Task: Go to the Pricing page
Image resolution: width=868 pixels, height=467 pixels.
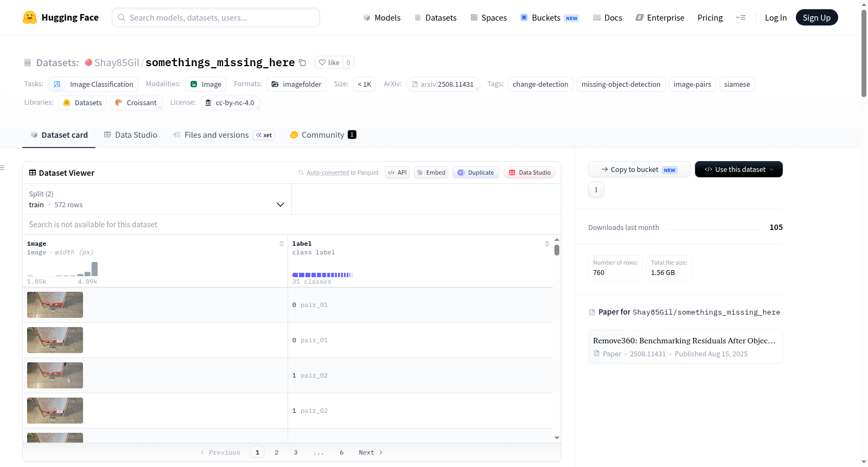Action: [710, 17]
